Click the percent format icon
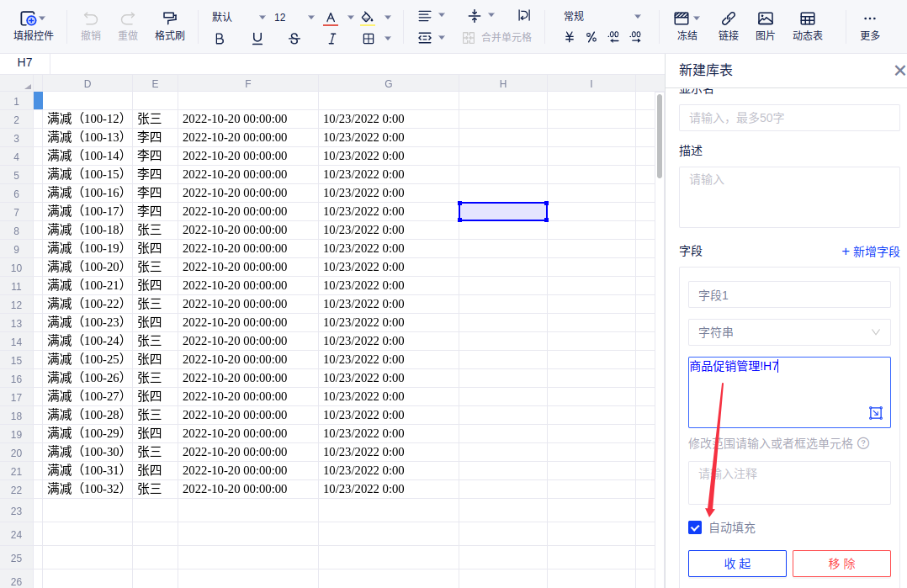 pyautogui.click(x=591, y=37)
